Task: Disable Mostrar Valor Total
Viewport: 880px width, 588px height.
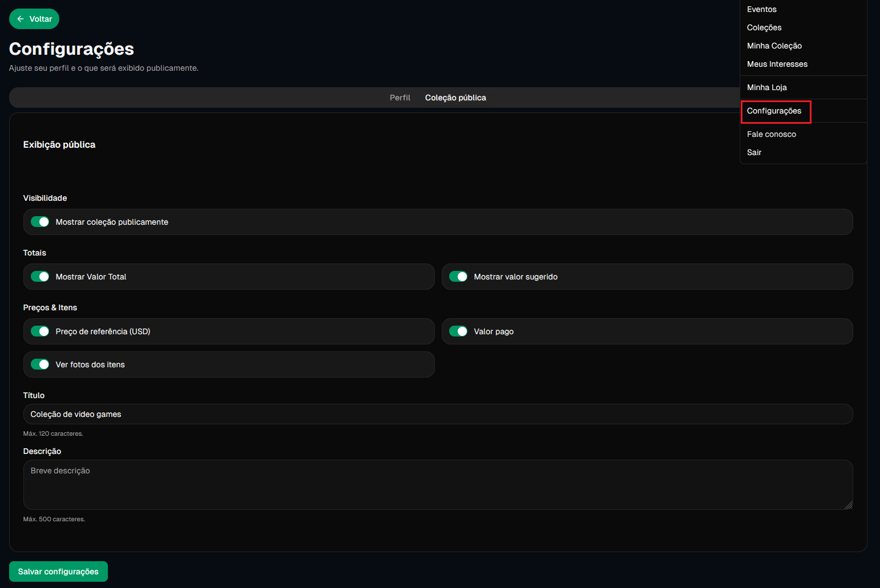Action: 40,276
